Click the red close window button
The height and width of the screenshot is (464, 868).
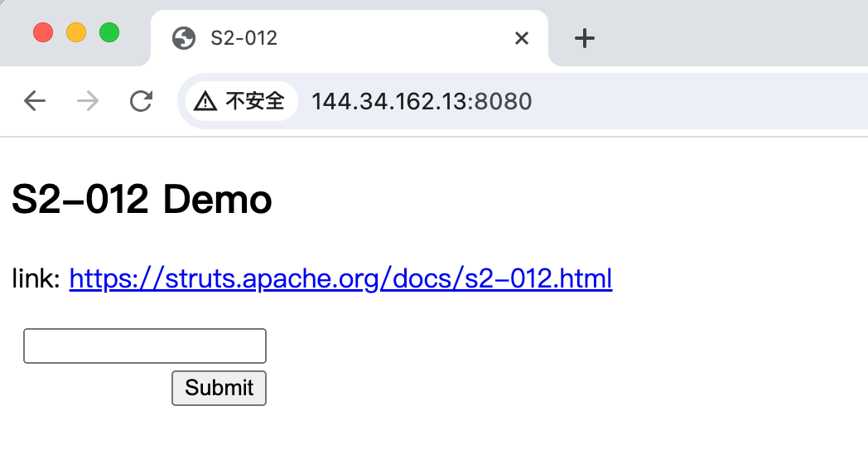[x=43, y=33]
